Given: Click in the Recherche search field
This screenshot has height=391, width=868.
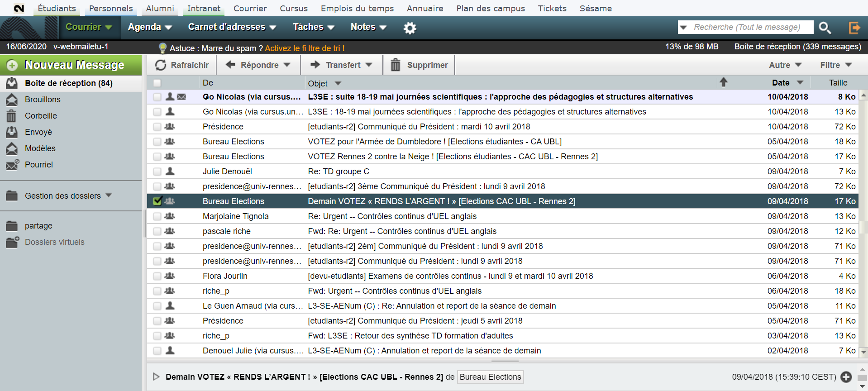Looking at the screenshot, I should [x=749, y=27].
